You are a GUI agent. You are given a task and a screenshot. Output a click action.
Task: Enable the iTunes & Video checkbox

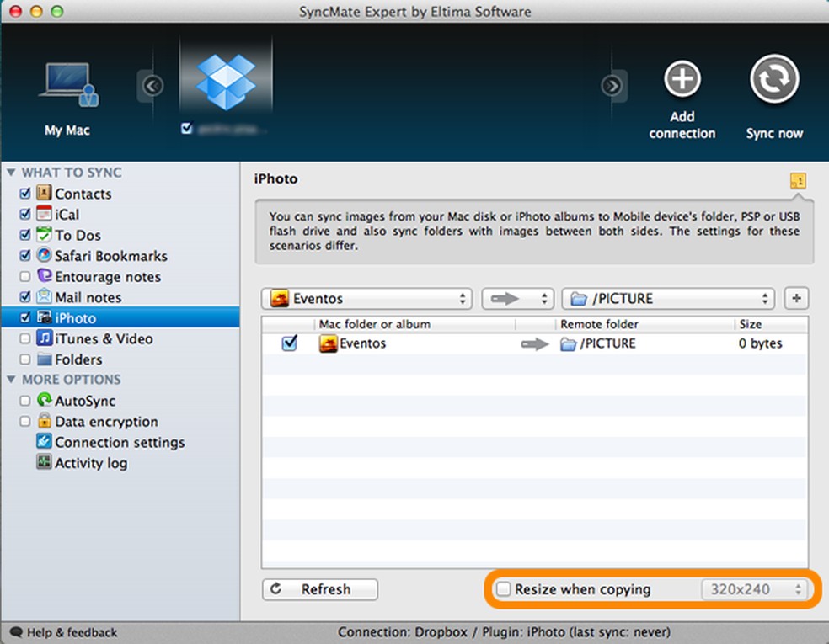[24, 338]
